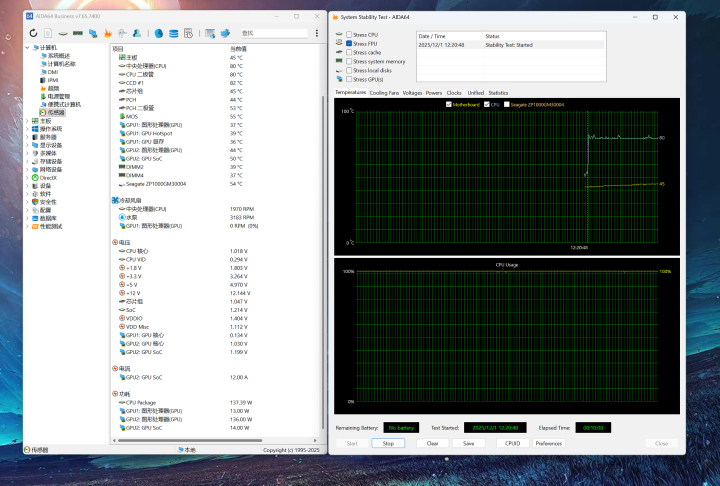Screen dimensions: 720x486
Task: Open the Statistics tab
Action: click(x=498, y=92)
